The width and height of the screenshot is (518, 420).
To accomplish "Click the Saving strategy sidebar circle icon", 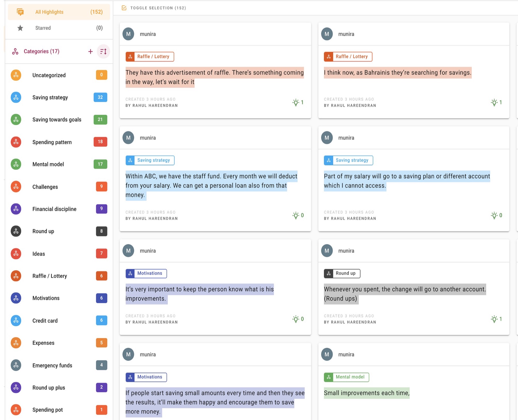I will [x=16, y=97].
